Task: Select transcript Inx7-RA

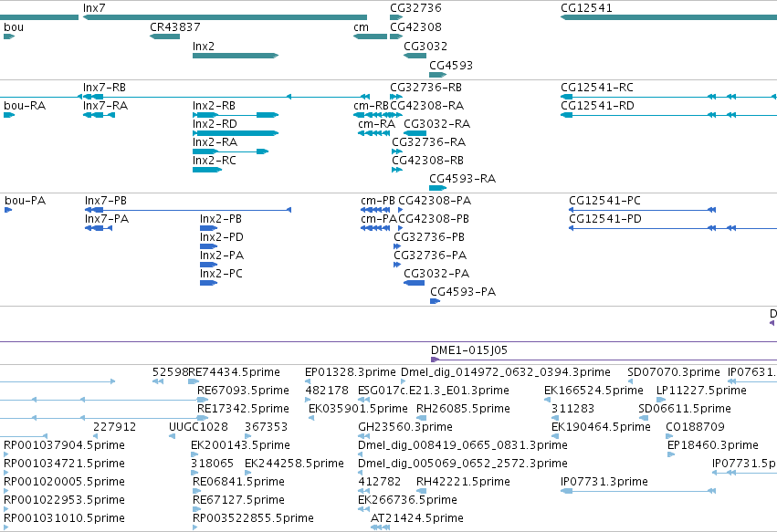Action: pos(100,115)
